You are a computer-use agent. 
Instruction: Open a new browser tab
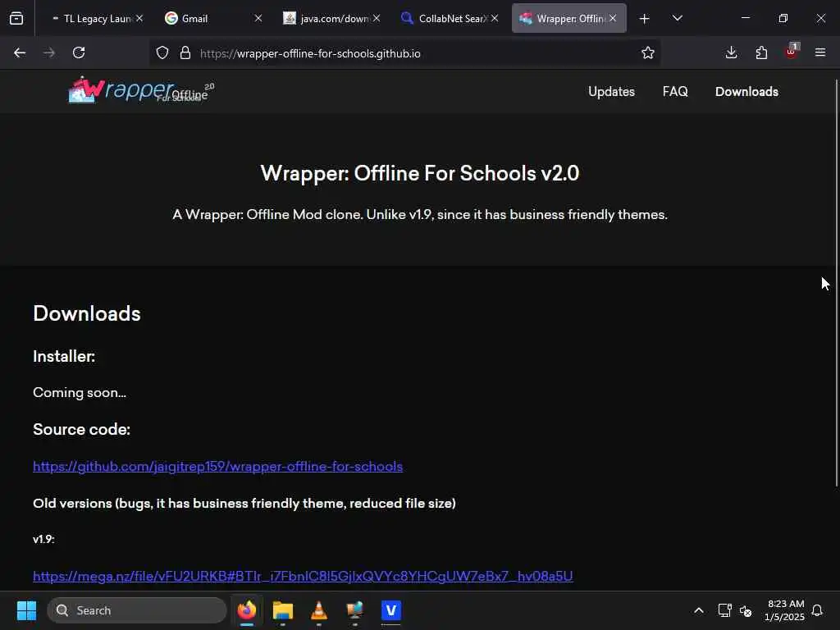645,19
